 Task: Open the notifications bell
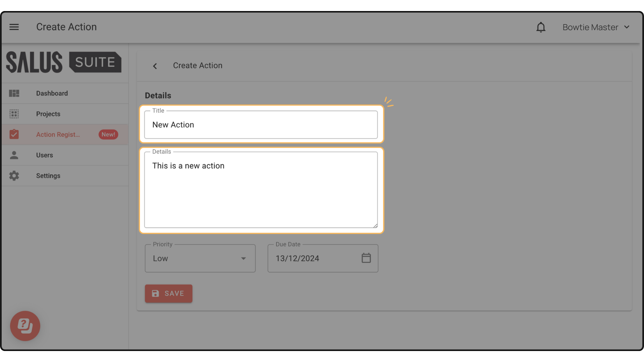[x=541, y=27]
